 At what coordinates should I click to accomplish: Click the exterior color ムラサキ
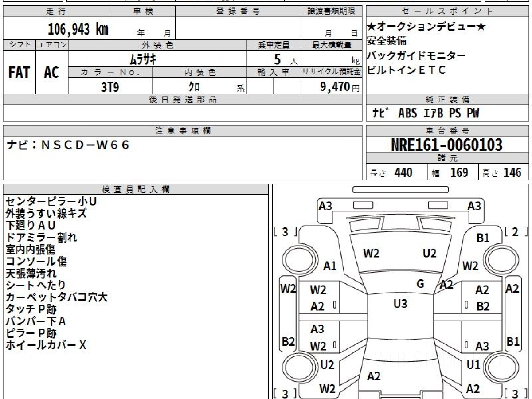coord(144,59)
